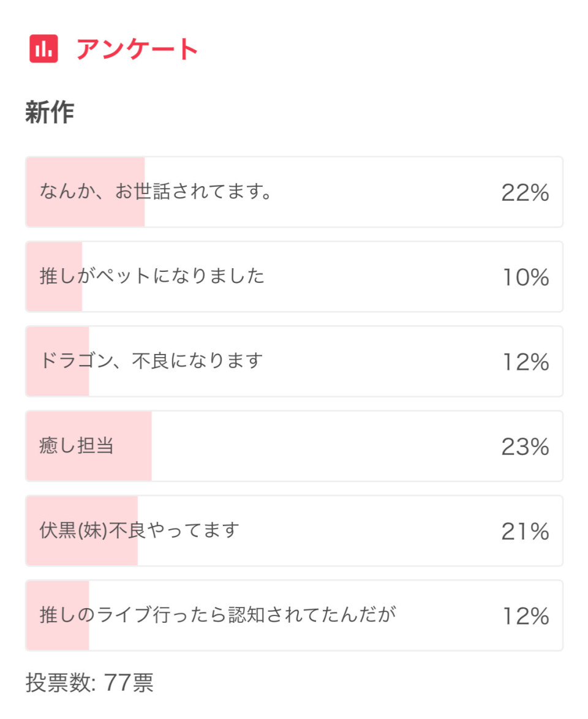Viewport: 588px width, 719px height.
Task: Click the 21% result value
Action: coord(525,532)
